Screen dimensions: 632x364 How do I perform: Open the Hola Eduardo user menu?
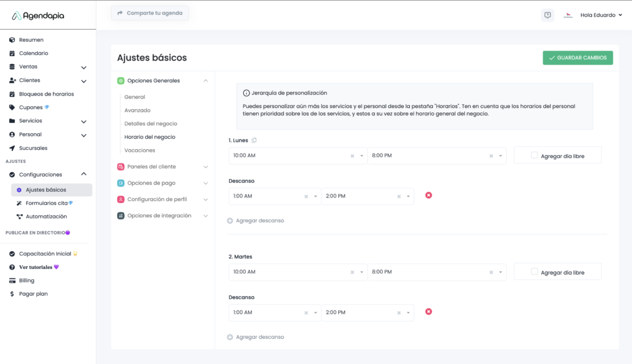[601, 15]
